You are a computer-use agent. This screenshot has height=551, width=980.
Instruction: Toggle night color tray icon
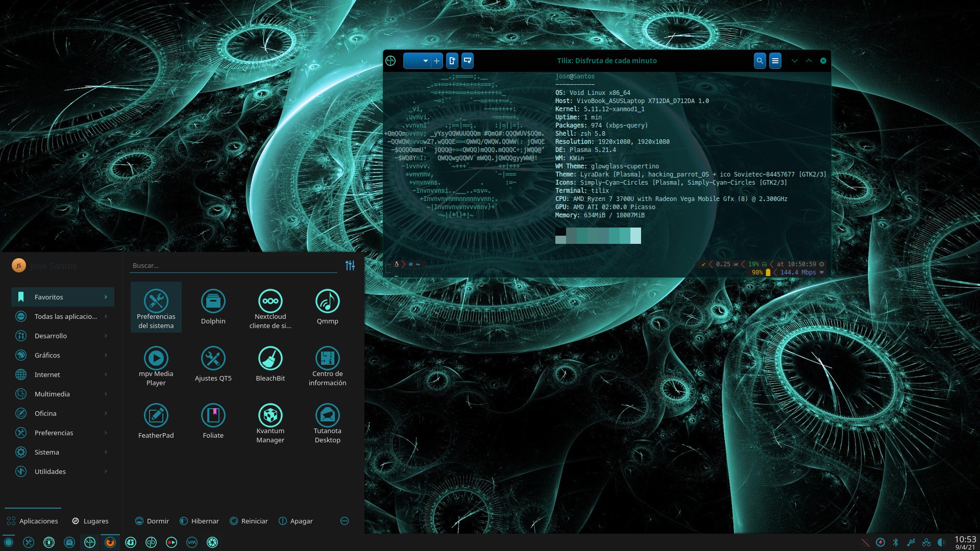click(x=941, y=542)
